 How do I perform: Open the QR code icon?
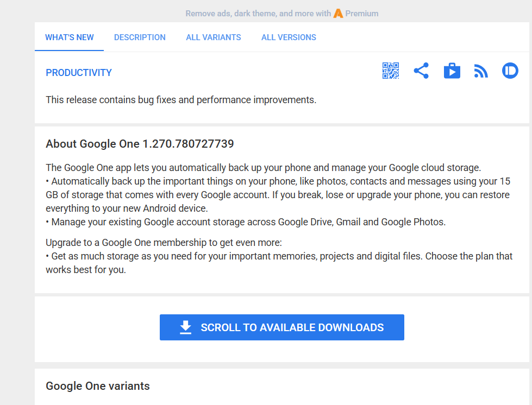pos(391,71)
